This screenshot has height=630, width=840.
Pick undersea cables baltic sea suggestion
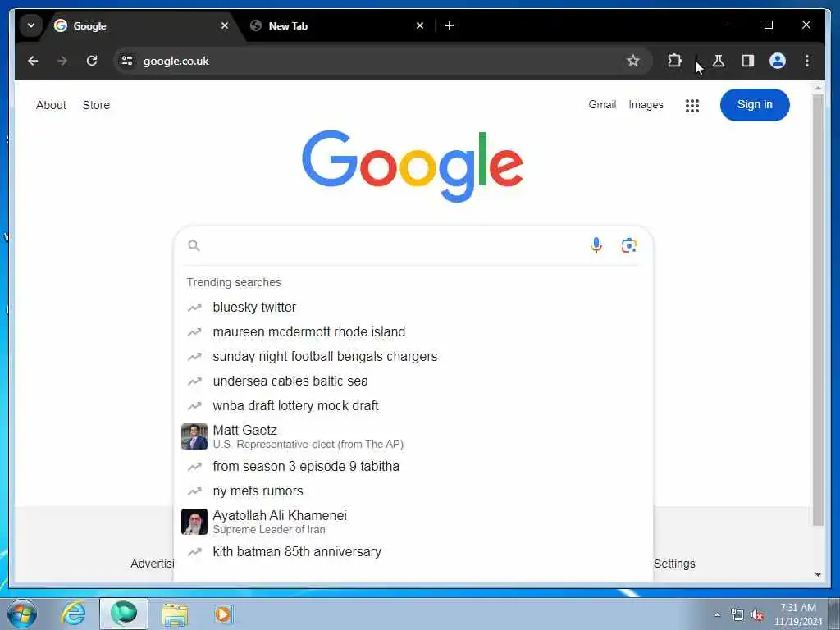[413, 381]
